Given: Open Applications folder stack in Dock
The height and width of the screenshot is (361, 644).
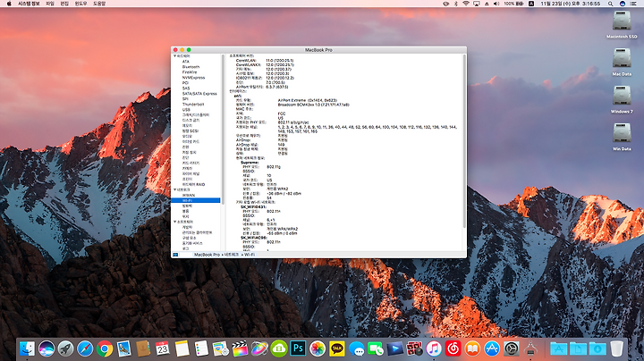Looking at the screenshot, I should (x=558, y=348).
